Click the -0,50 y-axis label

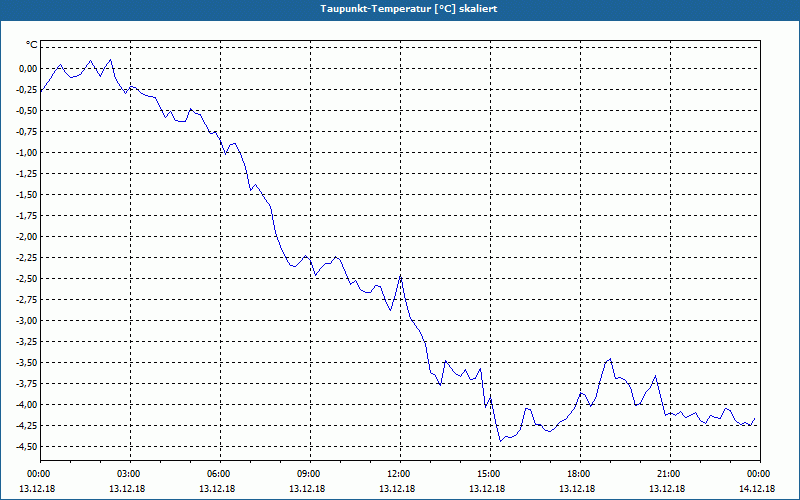pos(27,111)
